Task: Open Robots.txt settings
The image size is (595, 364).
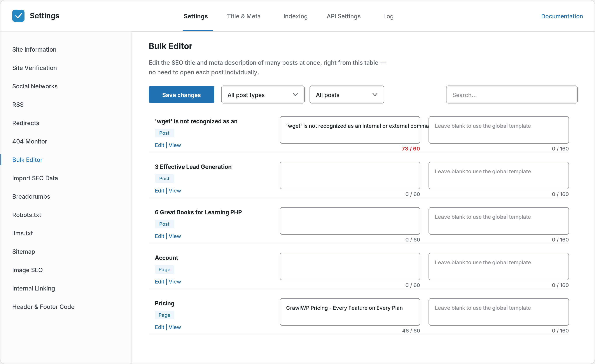Action: click(x=26, y=215)
